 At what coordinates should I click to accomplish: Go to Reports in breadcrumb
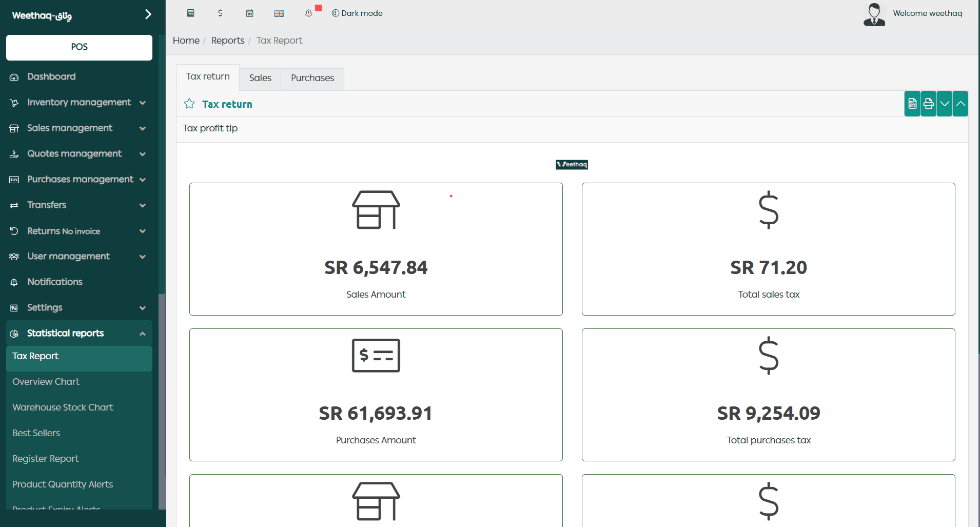click(x=228, y=41)
